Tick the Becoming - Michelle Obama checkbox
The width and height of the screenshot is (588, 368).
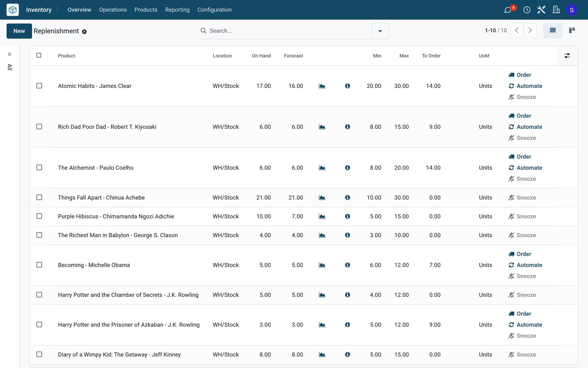(39, 265)
